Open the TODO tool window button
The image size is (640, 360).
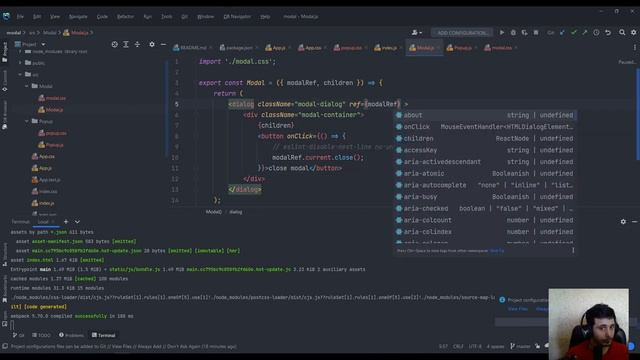(41, 335)
